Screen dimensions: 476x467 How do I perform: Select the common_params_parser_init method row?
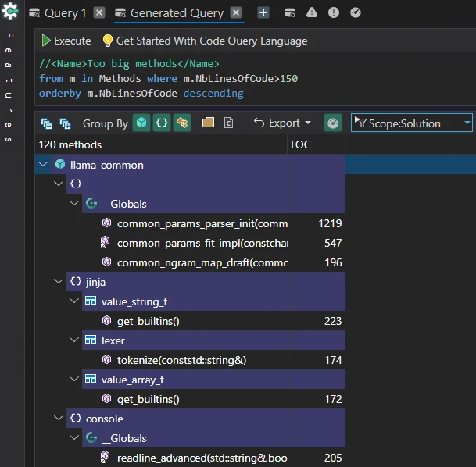[x=222, y=223]
